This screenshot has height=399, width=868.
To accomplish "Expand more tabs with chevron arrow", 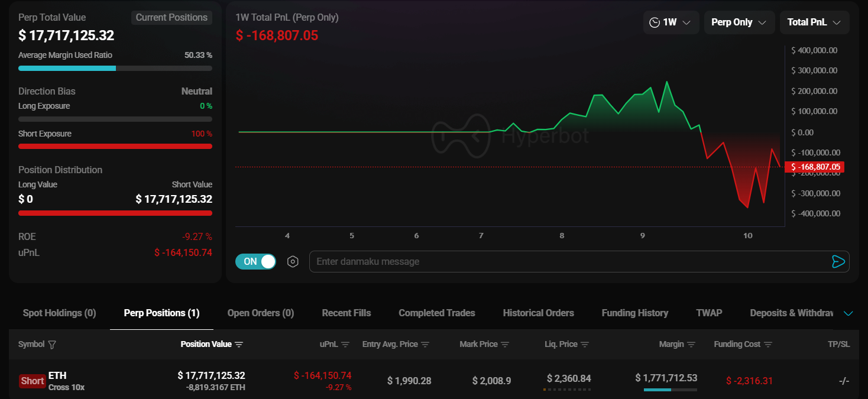I will point(848,313).
